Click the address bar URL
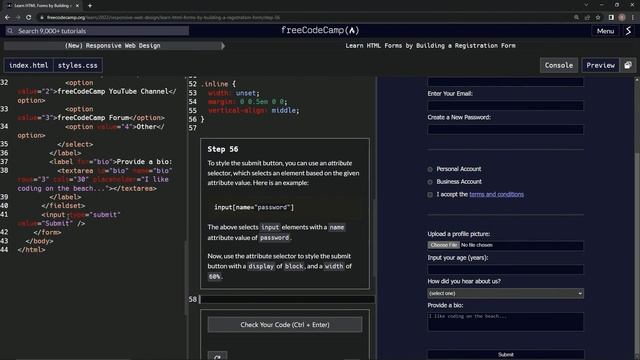This screenshot has width=640, height=360. [163, 18]
